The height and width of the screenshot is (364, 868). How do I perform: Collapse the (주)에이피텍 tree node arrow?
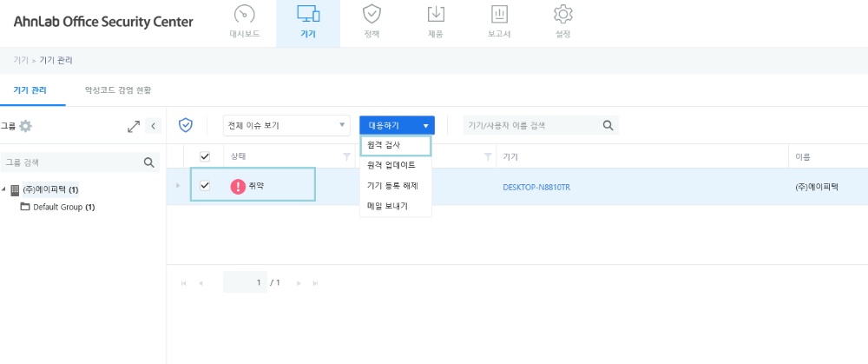click(x=3, y=189)
